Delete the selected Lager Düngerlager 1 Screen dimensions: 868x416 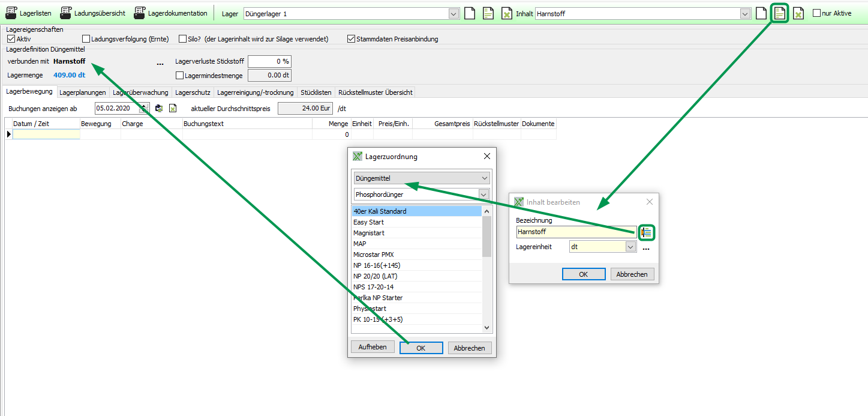click(x=506, y=13)
